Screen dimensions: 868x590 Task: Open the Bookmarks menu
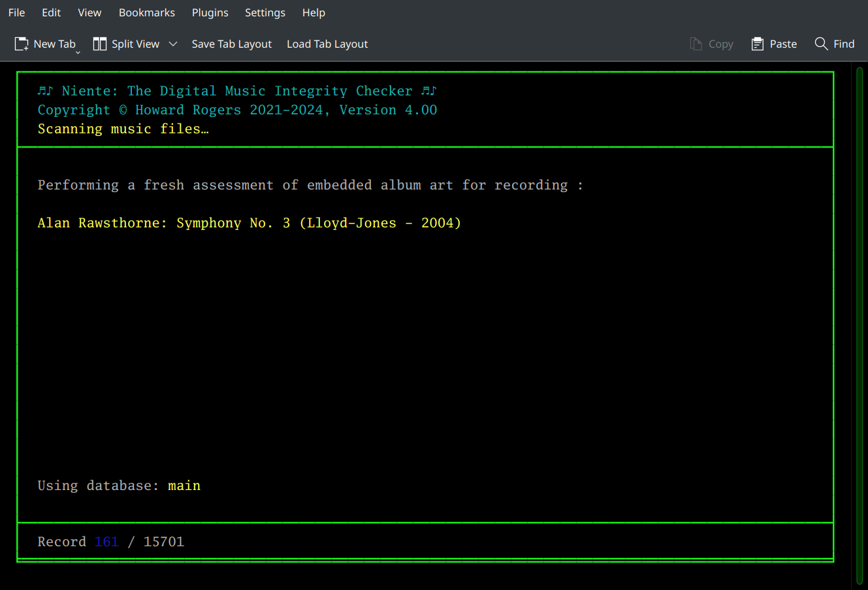[x=146, y=12]
